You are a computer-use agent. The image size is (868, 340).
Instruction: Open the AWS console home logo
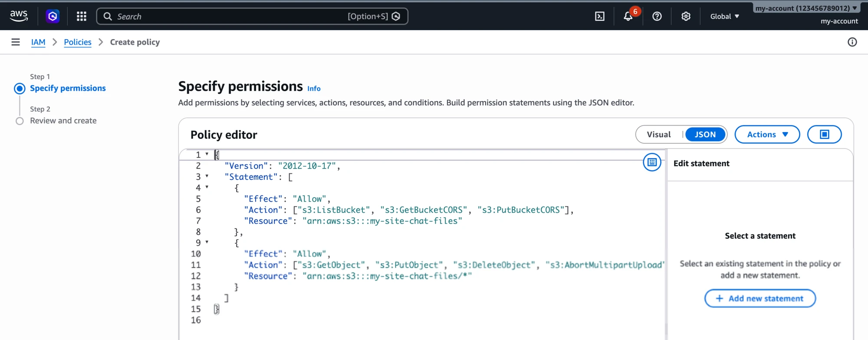(x=19, y=16)
